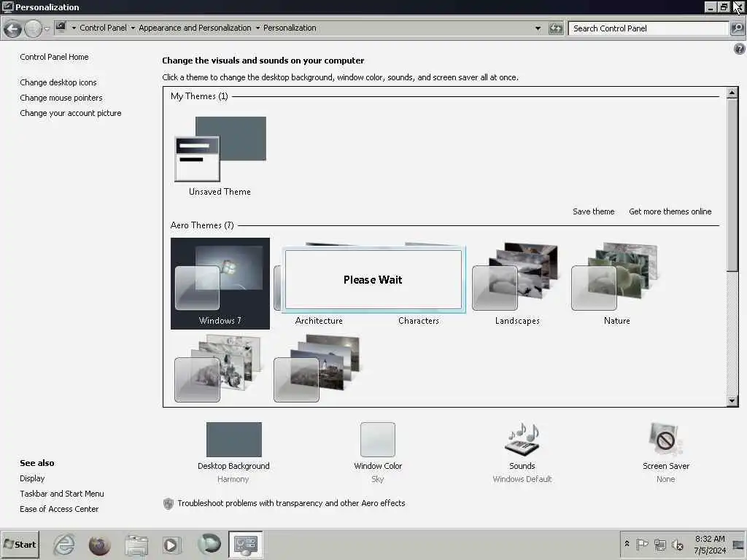
Task: Open the Screen Saver icon
Action: [x=665, y=439]
